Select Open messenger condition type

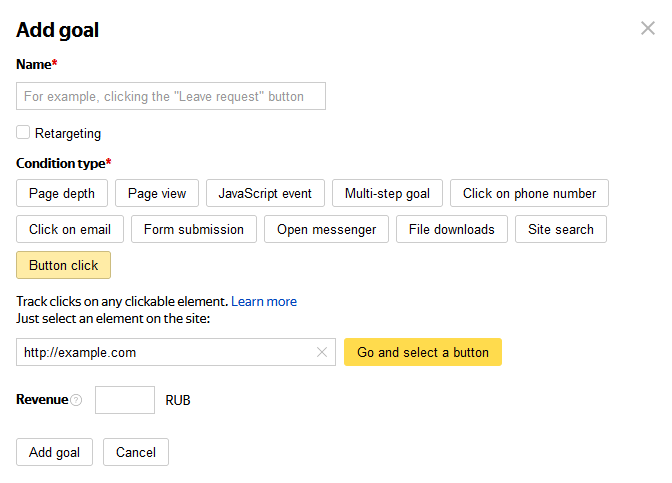(327, 229)
